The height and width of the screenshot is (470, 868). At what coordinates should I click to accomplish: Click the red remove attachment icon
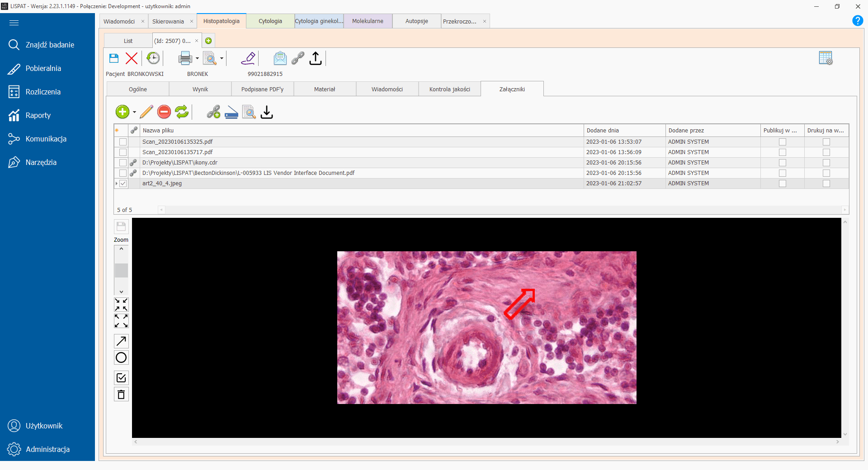[164, 112]
